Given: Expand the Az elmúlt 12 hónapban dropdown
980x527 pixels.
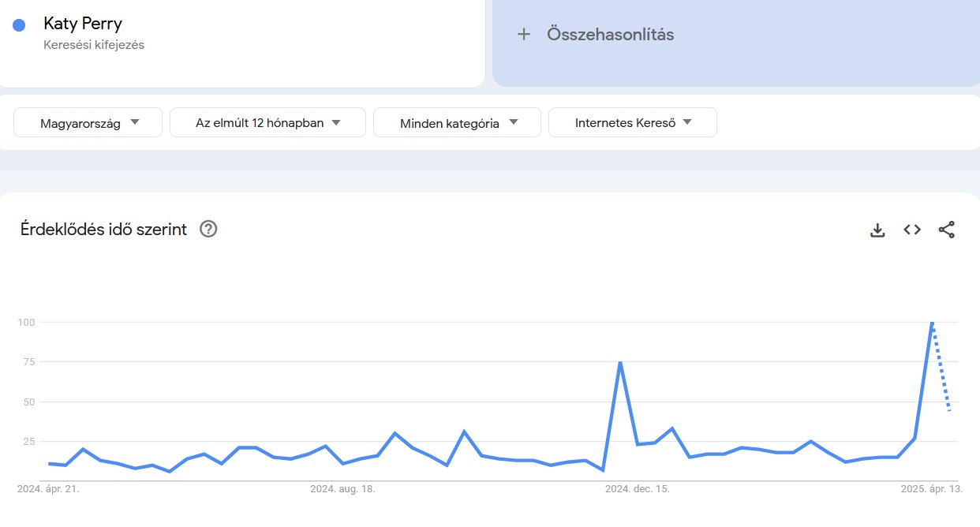Looking at the screenshot, I should click(267, 122).
